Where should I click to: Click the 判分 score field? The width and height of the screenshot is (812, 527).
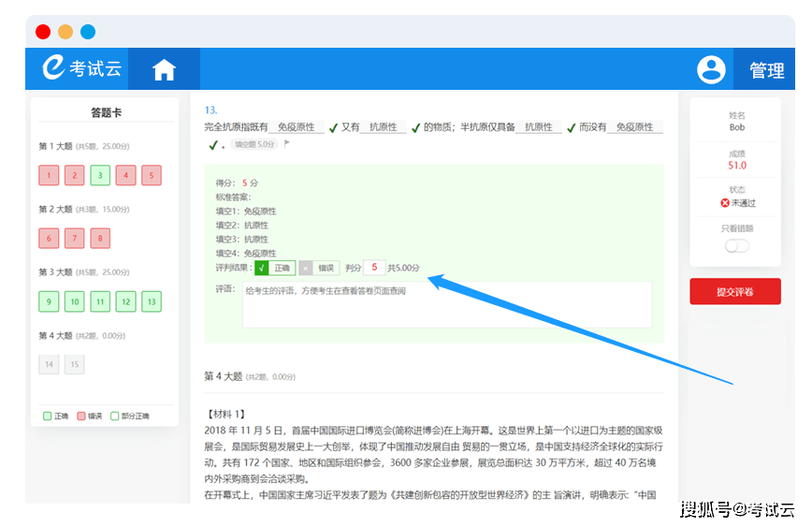click(374, 268)
